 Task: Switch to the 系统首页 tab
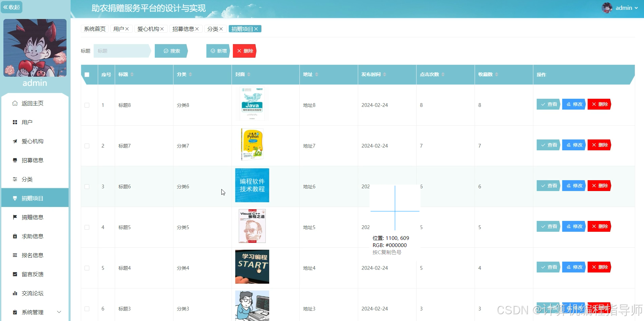(x=95, y=29)
